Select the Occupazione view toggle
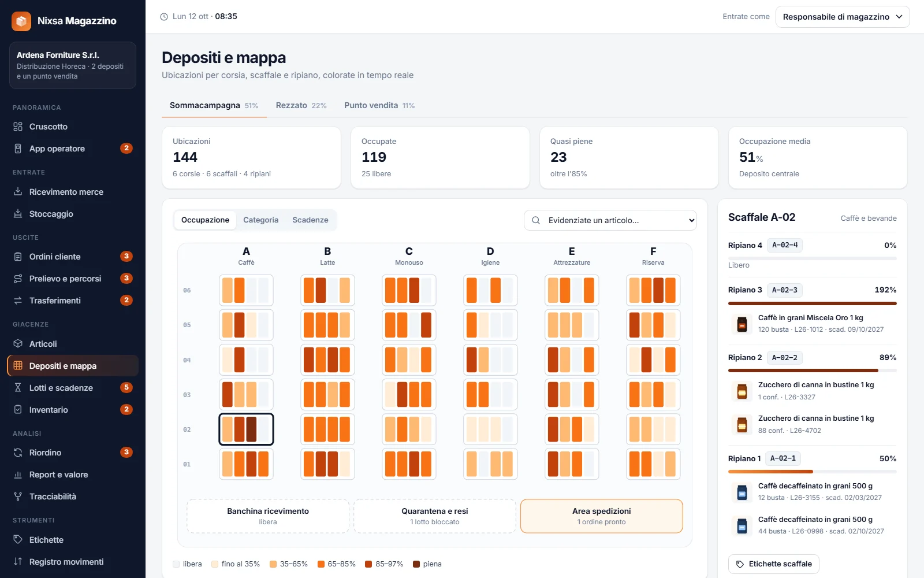This screenshot has height=578, width=924. click(205, 220)
